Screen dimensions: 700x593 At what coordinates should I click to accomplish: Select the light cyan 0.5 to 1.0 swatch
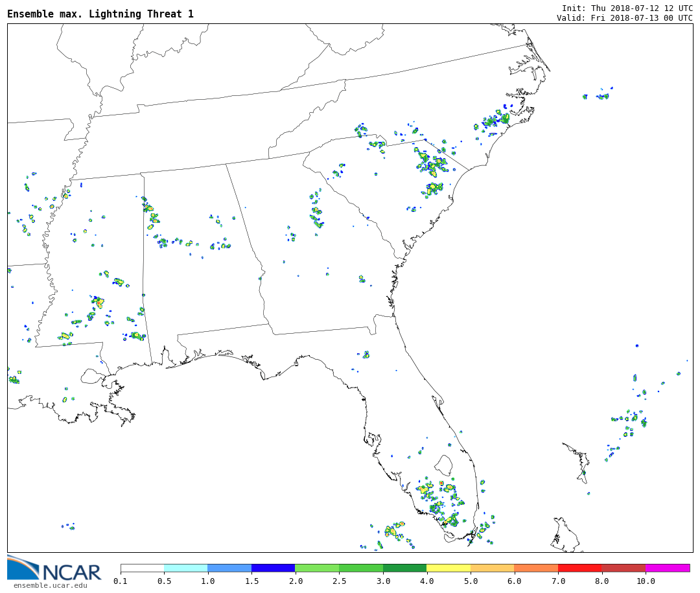click(x=185, y=568)
